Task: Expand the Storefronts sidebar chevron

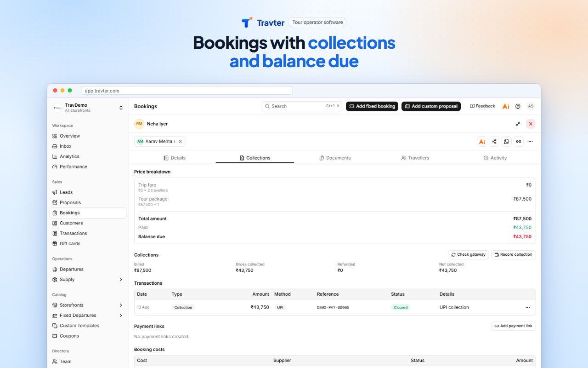Action: (x=121, y=305)
